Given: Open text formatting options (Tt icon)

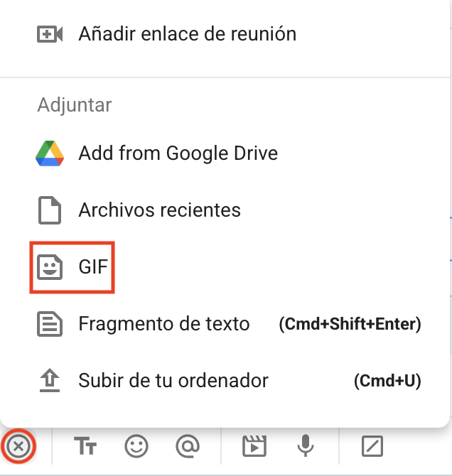Looking at the screenshot, I should (85, 446).
